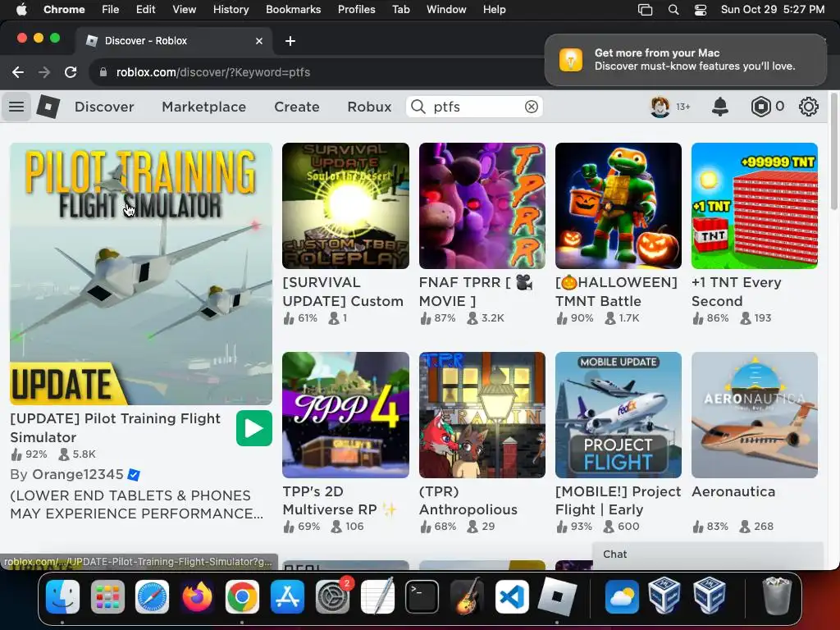Clear the ptfs search text
840x630 pixels.
point(531,107)
